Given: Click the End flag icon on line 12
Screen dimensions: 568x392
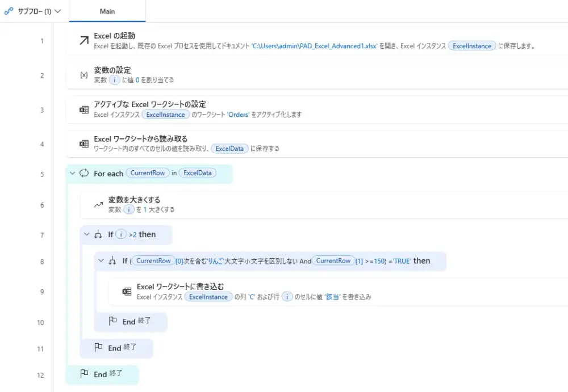Looking at the screenshot, I should point(84,374).
